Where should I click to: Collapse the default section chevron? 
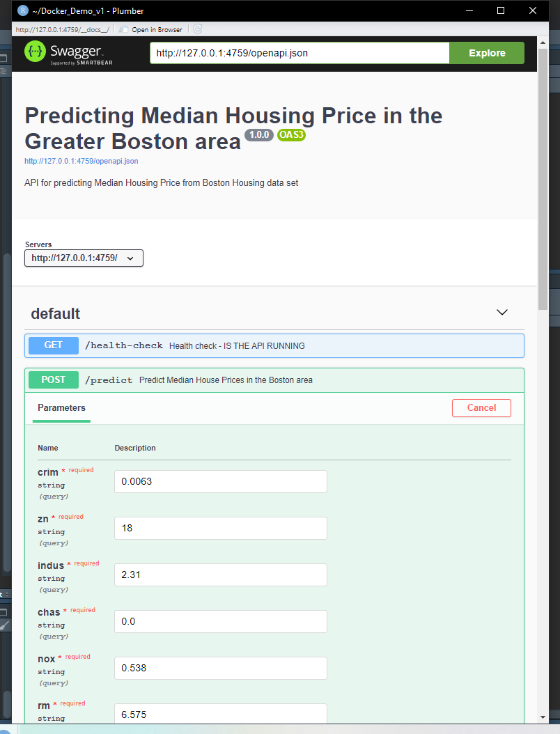click(x=502, y=313)
